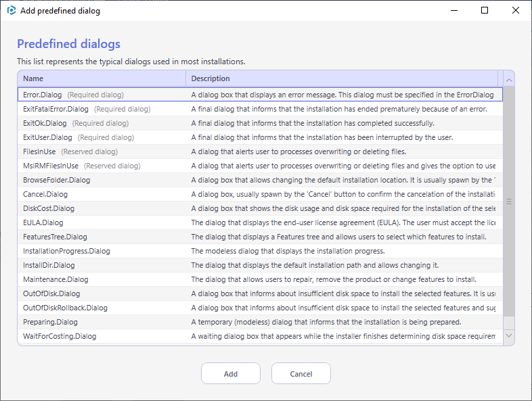This screenshot has height=401, width=532.
Task: Select the Cancel.Dialog row
Action: pyautogui.click(x=260, y=194)
